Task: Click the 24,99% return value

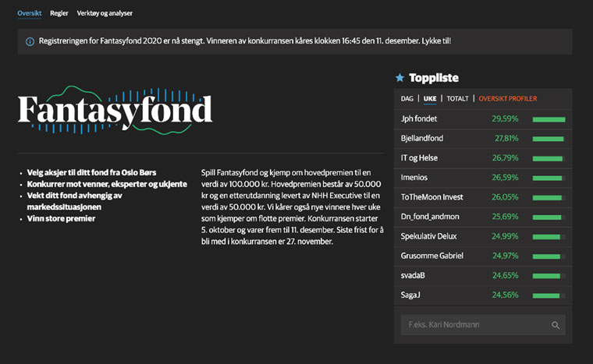Action: click(505, 236)
